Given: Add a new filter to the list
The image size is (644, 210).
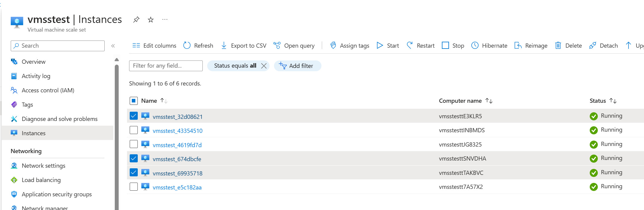Looking at the screenshot, I should 297,66.
